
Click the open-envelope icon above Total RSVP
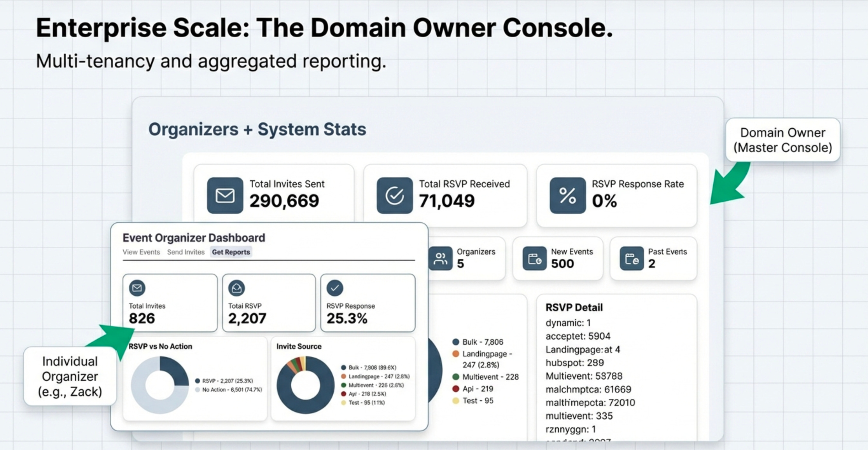coord(236,288)
